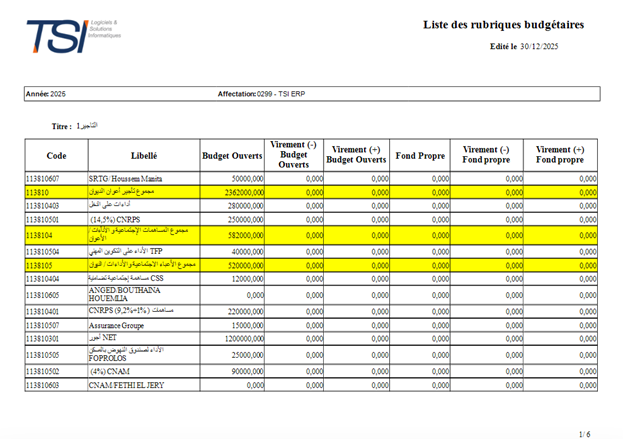This screenshot has height=440, width=624.
Task: Click the report title Liste des rubriques budgétaires
Action: (503, 25)
